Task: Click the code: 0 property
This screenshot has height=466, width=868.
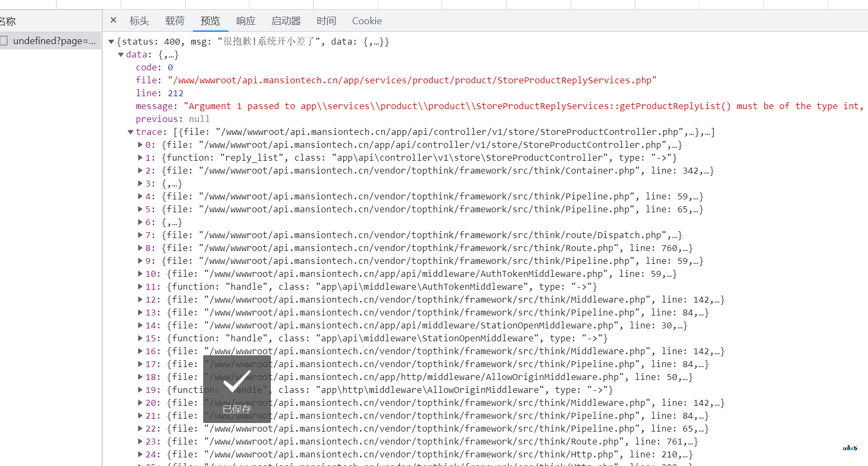Action: click(x=154, y=67)
